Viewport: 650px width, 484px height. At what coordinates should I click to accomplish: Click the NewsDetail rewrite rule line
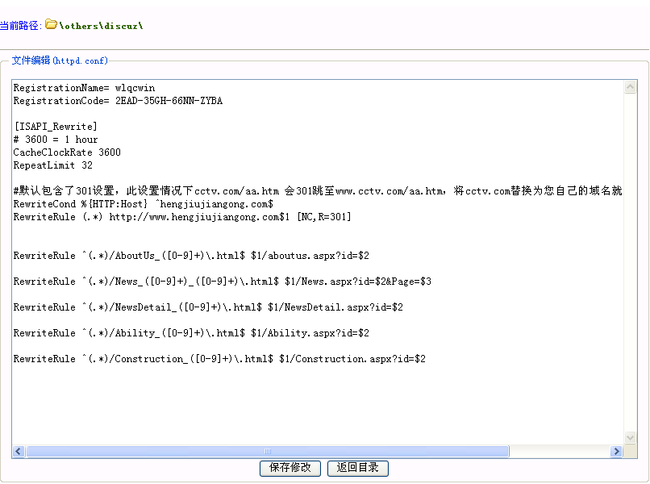(x=208, y=307)
